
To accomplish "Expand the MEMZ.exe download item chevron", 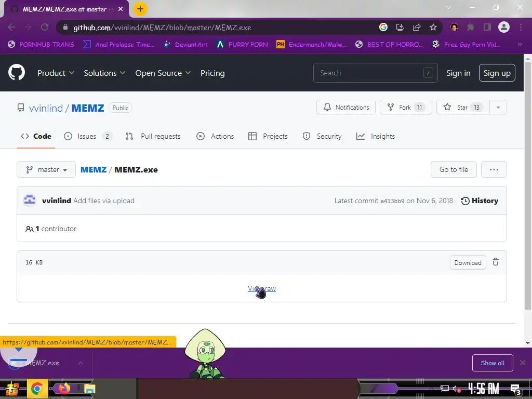I will coord(81,363).
